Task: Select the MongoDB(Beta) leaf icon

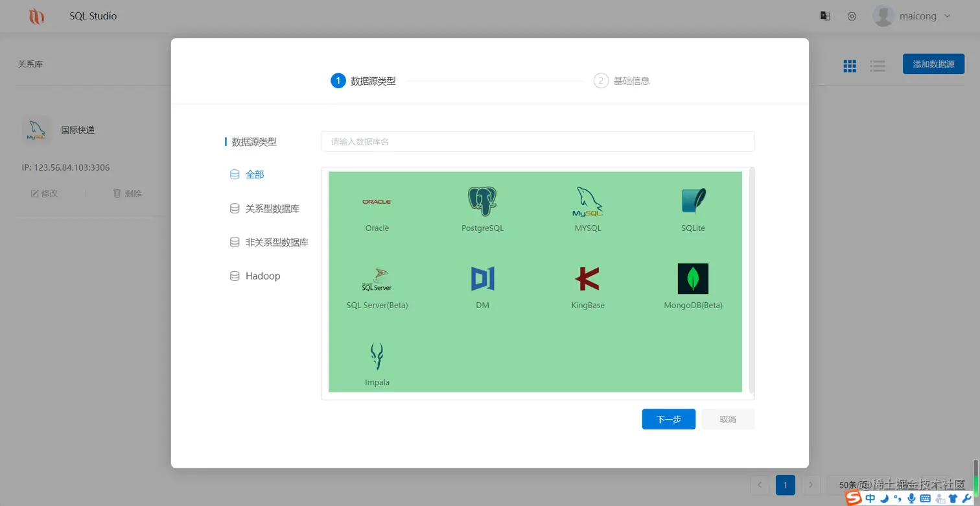Action: (x=693, y=278)
